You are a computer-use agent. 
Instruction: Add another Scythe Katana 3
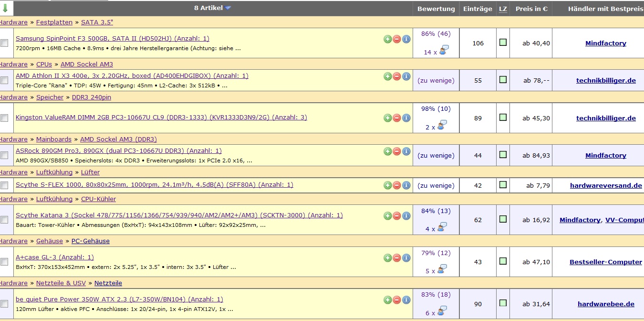pyautogui.click(x=387, y=216)
